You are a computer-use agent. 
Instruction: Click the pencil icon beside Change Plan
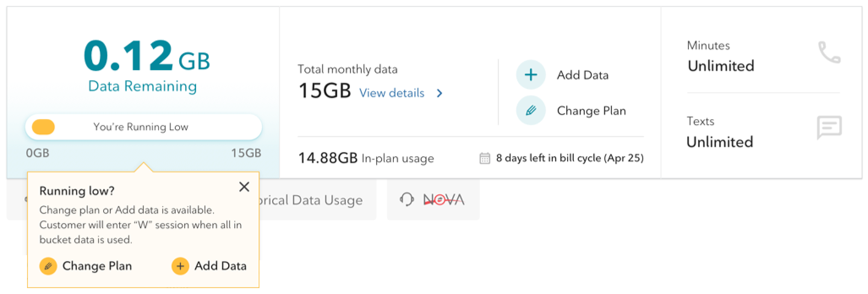531,111
